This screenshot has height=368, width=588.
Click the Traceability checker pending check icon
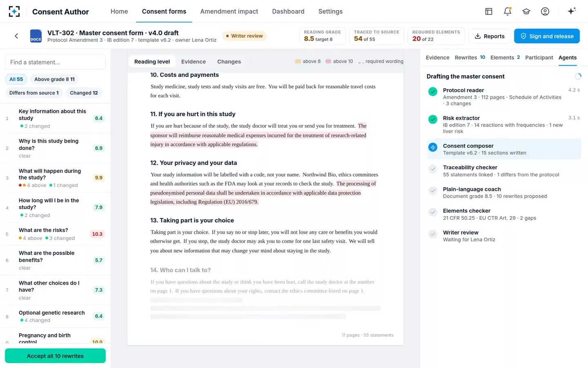[433, 169]
